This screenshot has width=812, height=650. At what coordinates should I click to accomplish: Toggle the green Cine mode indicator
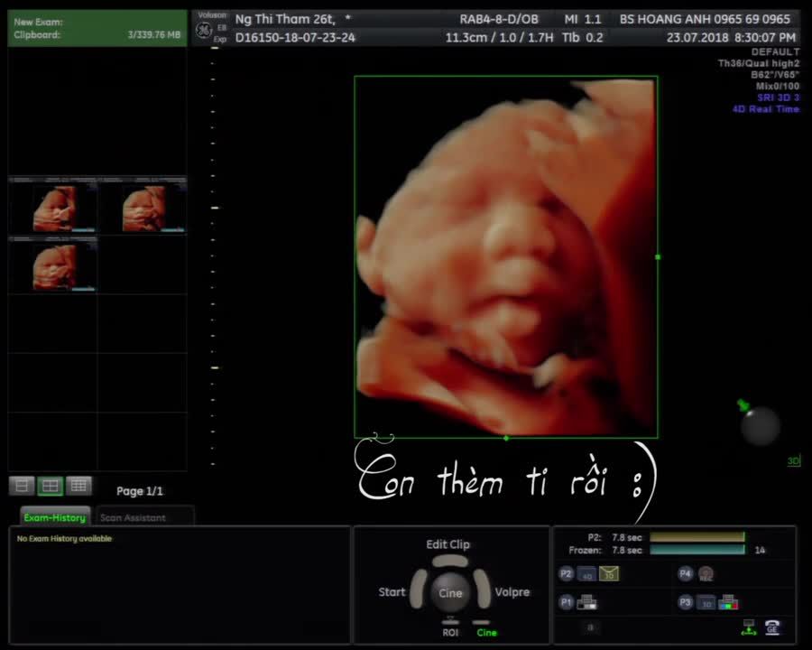(486, 632)
